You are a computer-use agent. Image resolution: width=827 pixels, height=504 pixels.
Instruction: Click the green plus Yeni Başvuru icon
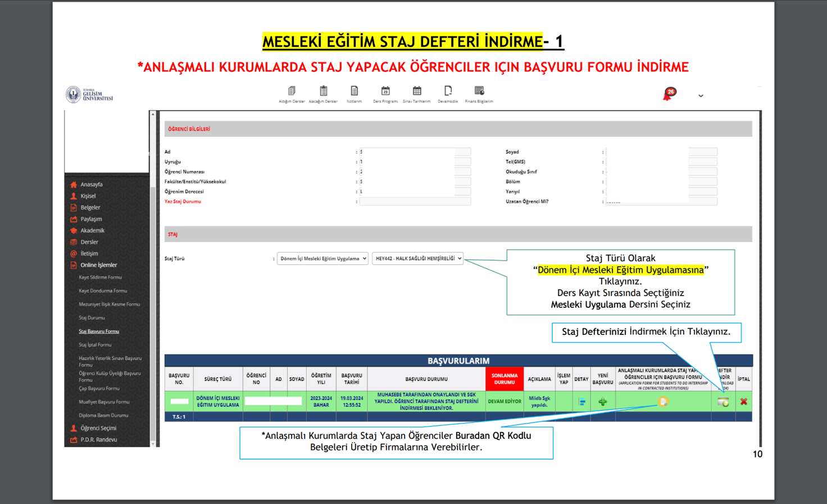click(602, 402)
